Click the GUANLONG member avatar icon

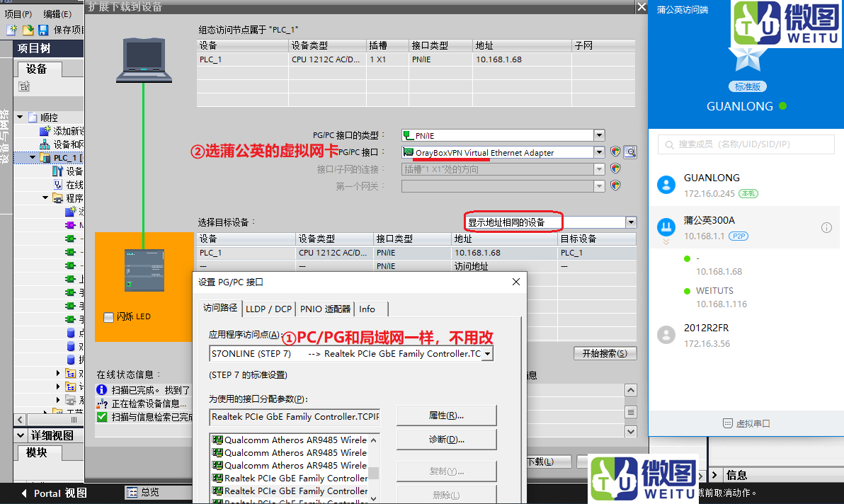[666, 185]
